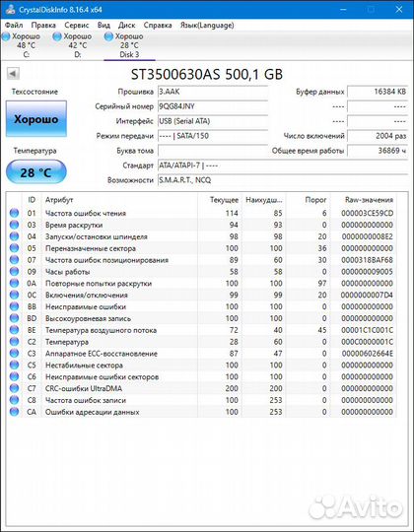
Task: Open the Файл menu
Action: [14, 25]
